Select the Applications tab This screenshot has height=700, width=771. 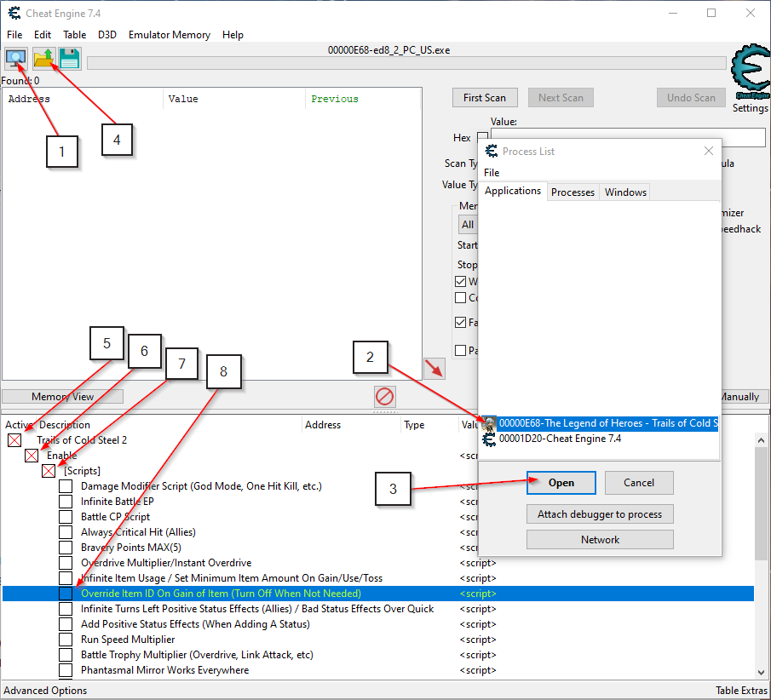(x=513, y=191)
